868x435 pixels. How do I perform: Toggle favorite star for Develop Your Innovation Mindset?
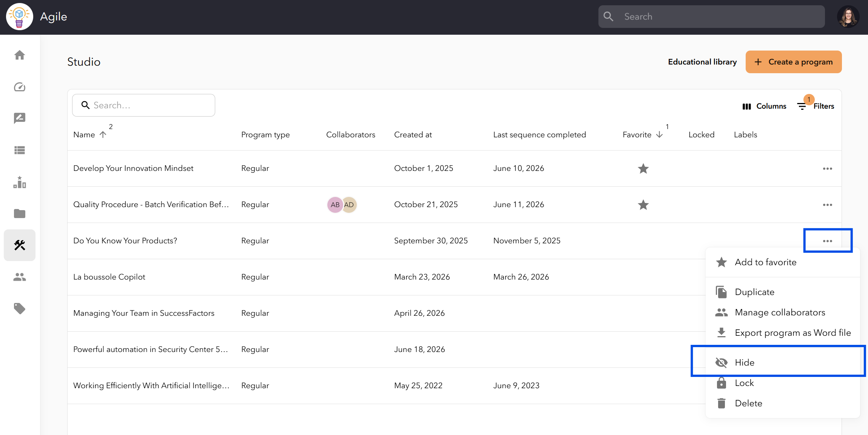[x=643, y=169]
